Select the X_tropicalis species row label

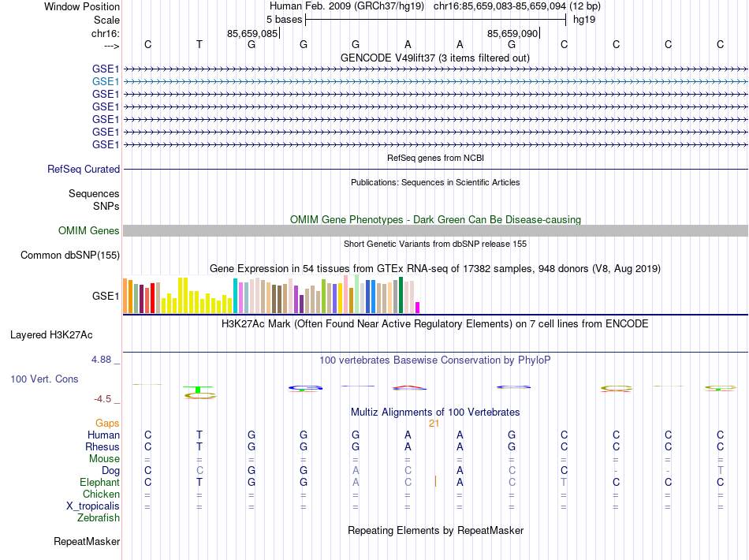click(x=93, y=506)
